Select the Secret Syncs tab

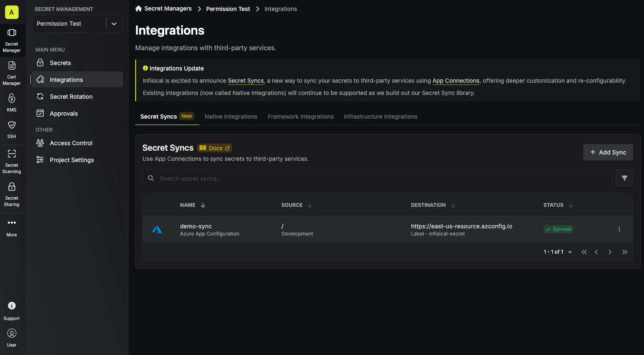(x=167, y=117)
